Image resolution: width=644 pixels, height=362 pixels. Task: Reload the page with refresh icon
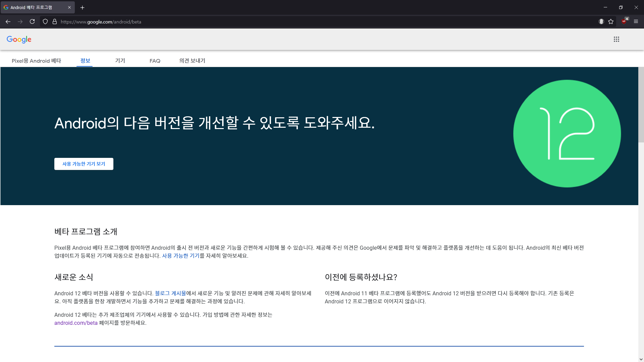[x=32, y=22]
